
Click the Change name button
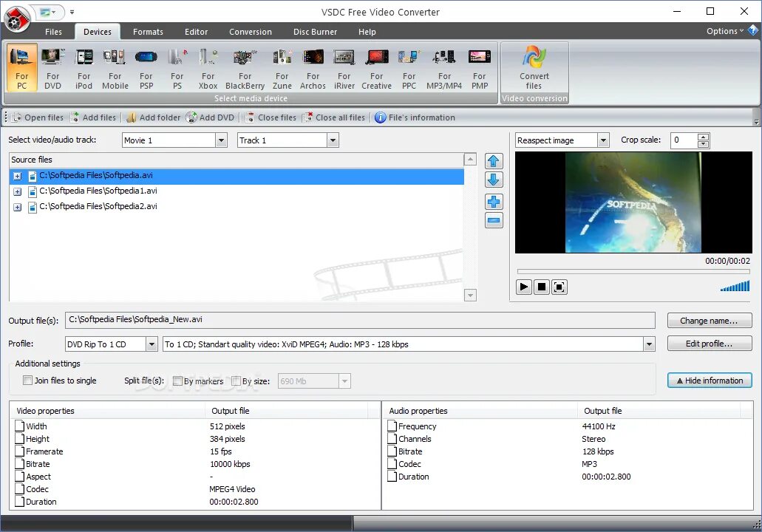tap(709, 321)
